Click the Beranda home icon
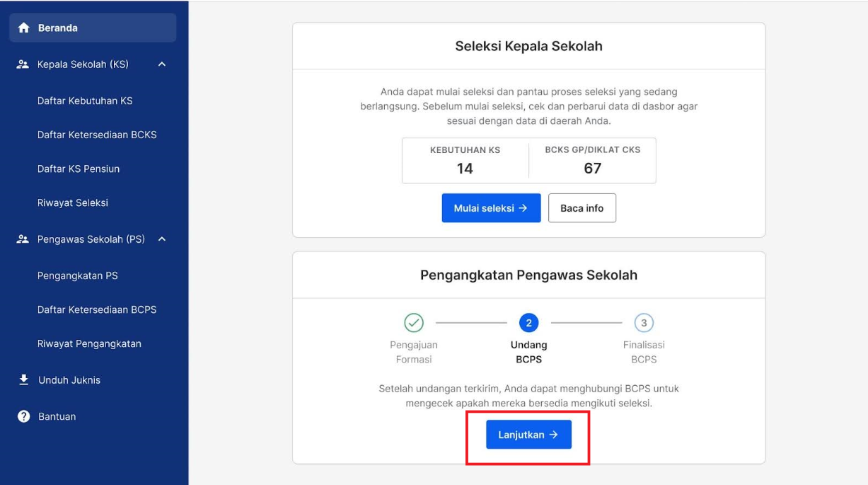 tap(24, 28)
